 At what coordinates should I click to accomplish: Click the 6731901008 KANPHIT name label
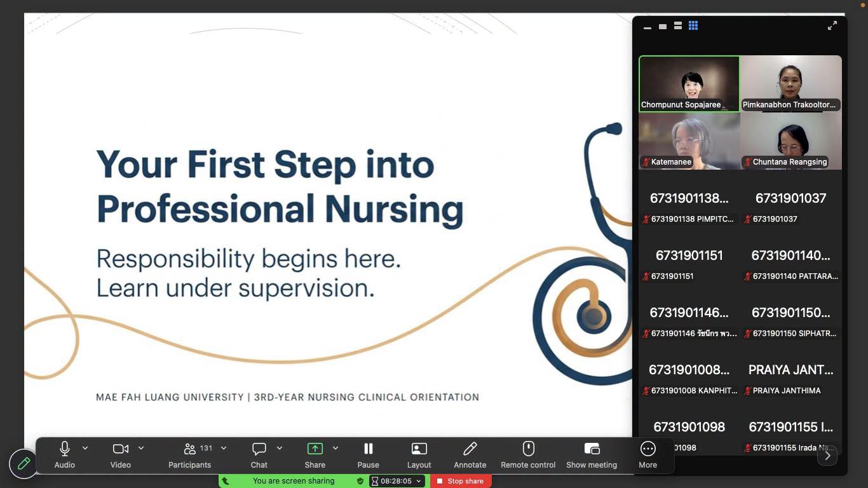[x=694, y=391]
